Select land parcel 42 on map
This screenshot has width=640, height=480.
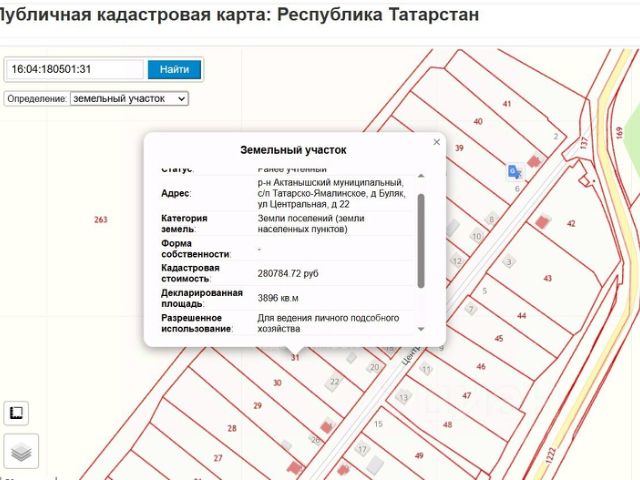571,223
